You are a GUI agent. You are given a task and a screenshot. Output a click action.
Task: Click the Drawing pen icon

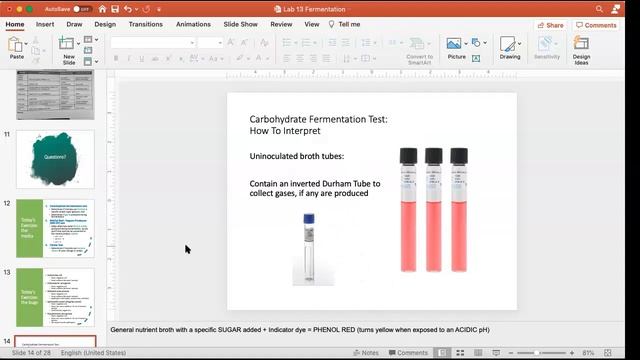pos(507,44)
